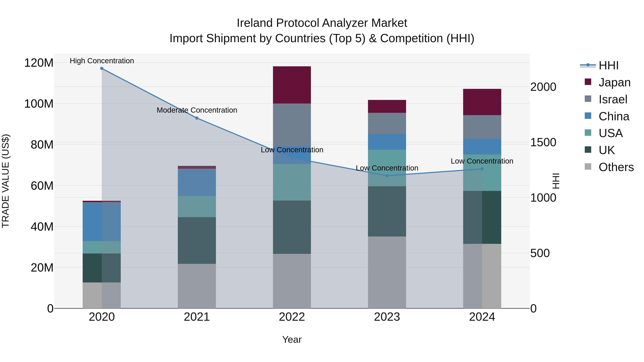The width and height of the screenshot is (644, 362).
Task: Click the Japan segment of 2024 bar
Action: (482, 102)
